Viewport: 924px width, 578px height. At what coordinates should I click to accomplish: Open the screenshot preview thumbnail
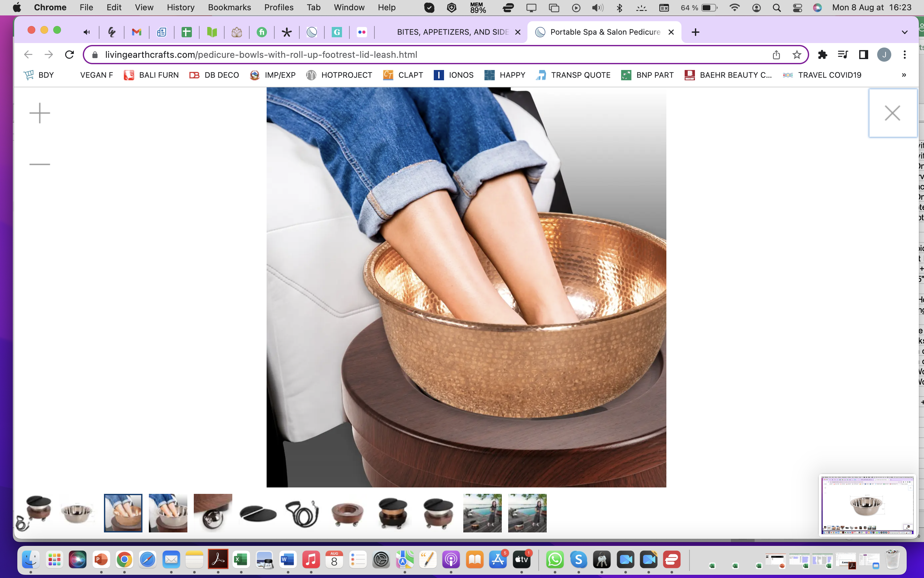point(867,505)
